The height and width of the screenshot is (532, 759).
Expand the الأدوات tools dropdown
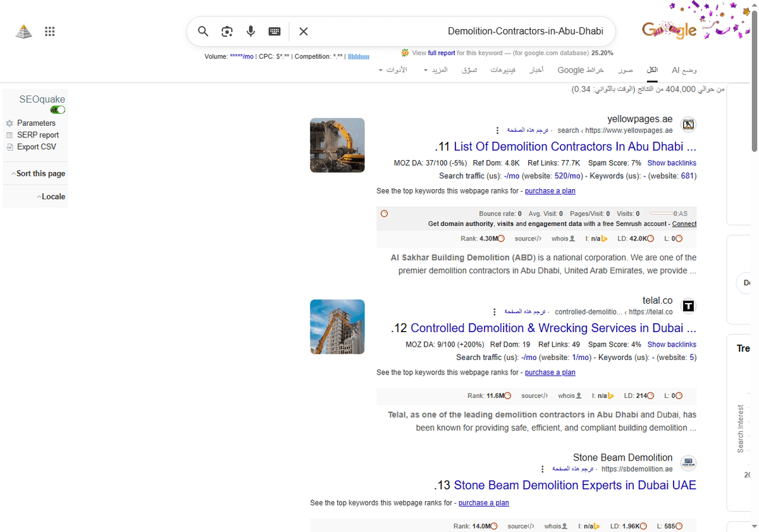tap(395, 70)
